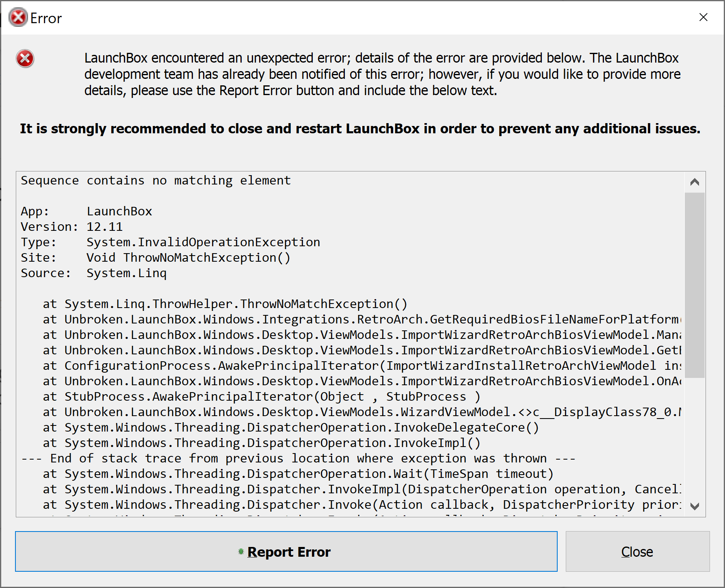This screenshot has height=588, width=725.
Task: Click 'End of stack trace from previous location' line
Action: (x=298, y=458)
